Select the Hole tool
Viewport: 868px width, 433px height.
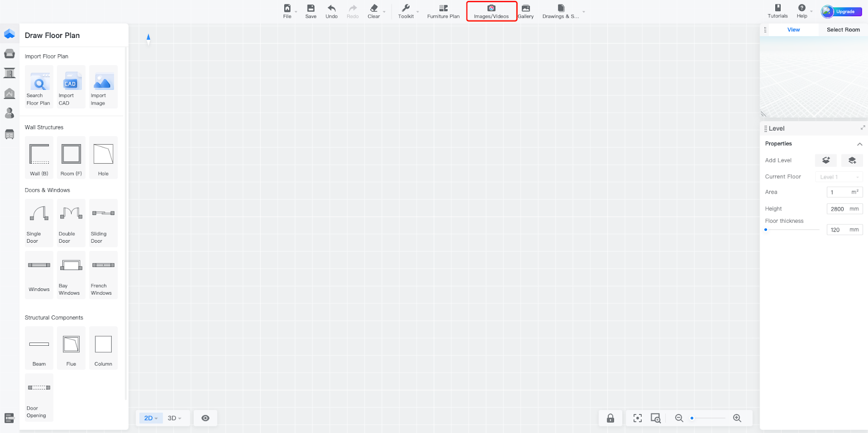pos(103,157)
